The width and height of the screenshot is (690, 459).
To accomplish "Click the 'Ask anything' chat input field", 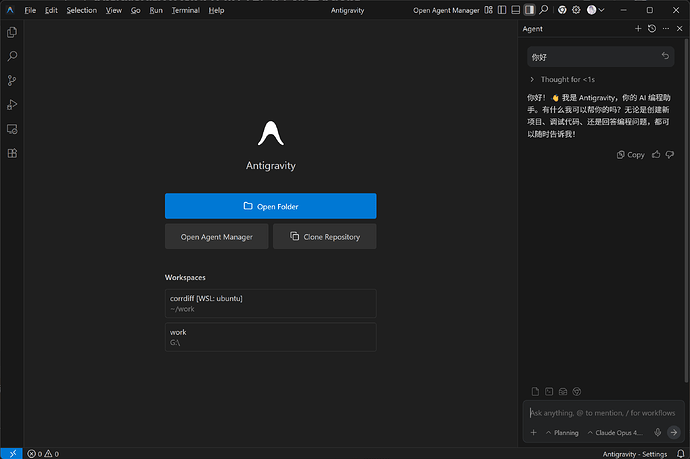I will click(602, 413).
